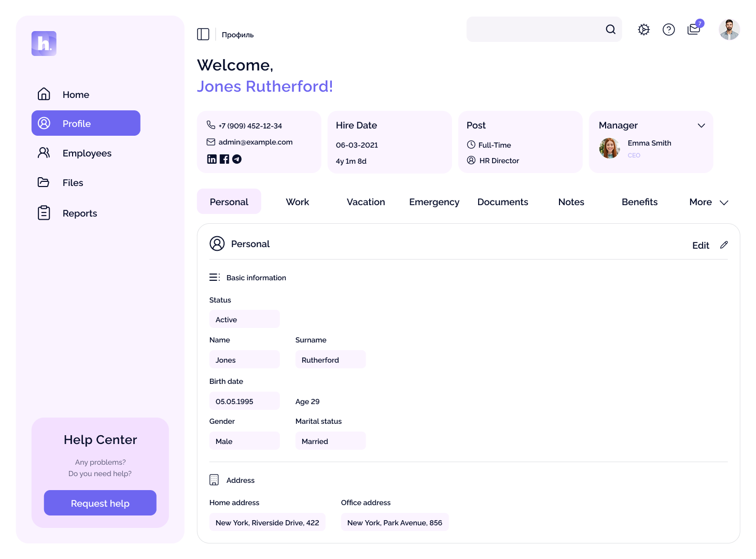Viewport: 756px width, 559px height.
Task: Click the pencil icon next to Edit
Action: coord(724,245)
